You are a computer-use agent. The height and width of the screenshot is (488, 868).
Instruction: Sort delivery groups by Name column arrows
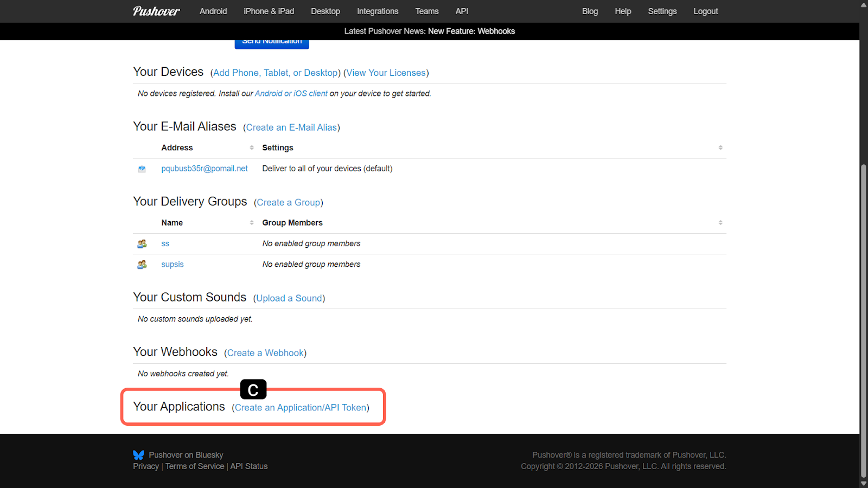point(252,223)
